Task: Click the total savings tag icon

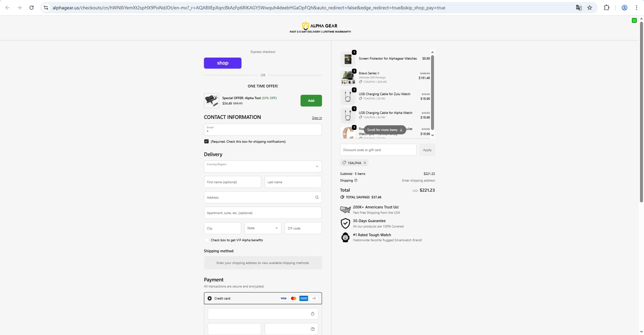Action: click(x=342, y=197)
